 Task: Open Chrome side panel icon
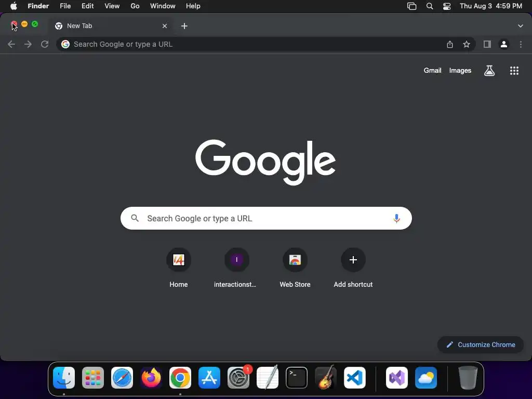click(x=487, y=44)
